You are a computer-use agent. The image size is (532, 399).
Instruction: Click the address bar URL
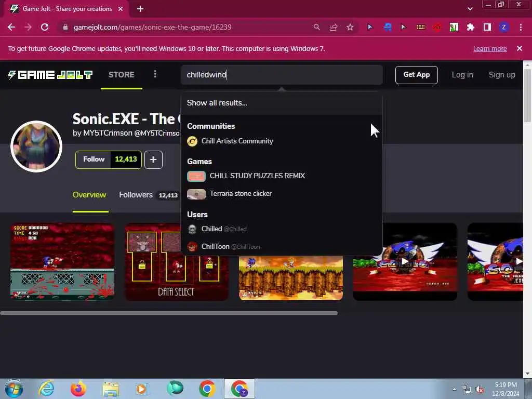click(x=152, y=27)
